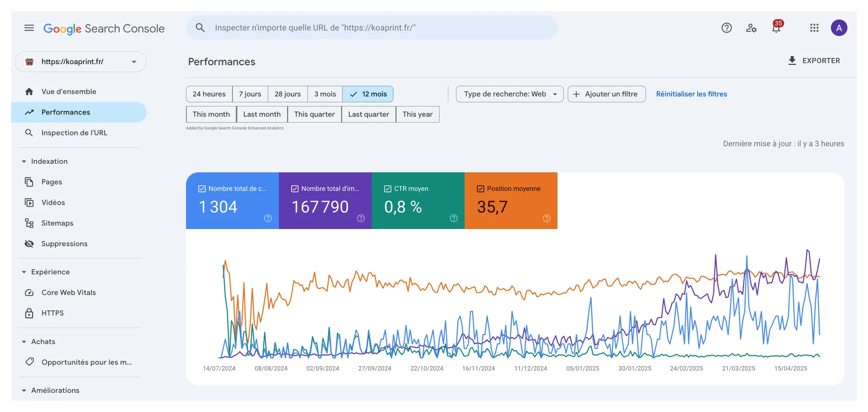Viewport: 868px width, 412px height.
Task: Go to the Pages report
Action: coord(79,182)
